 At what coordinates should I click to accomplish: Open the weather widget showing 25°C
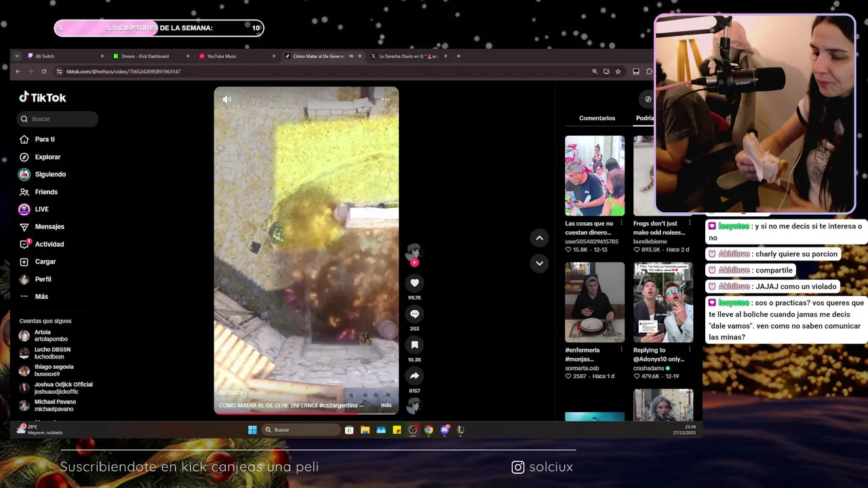[x=41, y=430]
